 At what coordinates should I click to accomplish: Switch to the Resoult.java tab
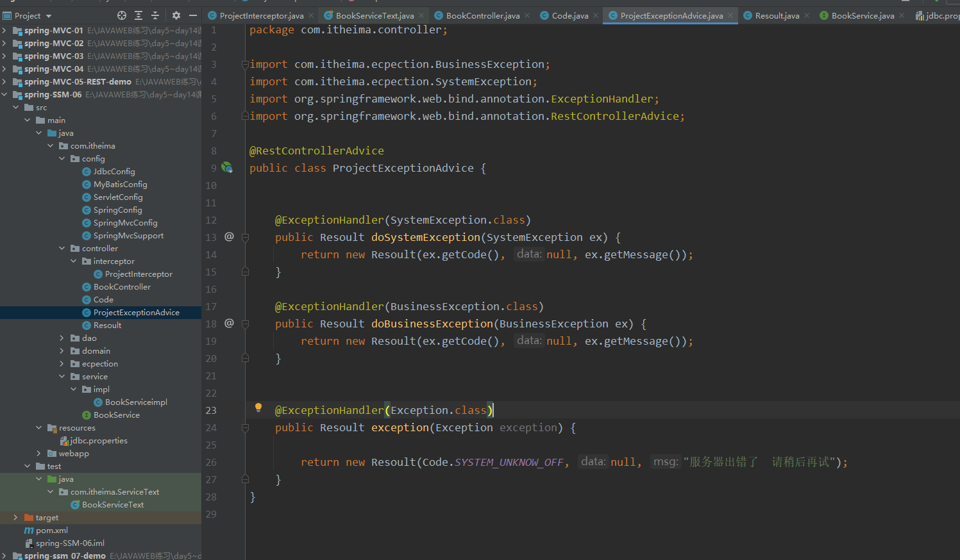777,15
